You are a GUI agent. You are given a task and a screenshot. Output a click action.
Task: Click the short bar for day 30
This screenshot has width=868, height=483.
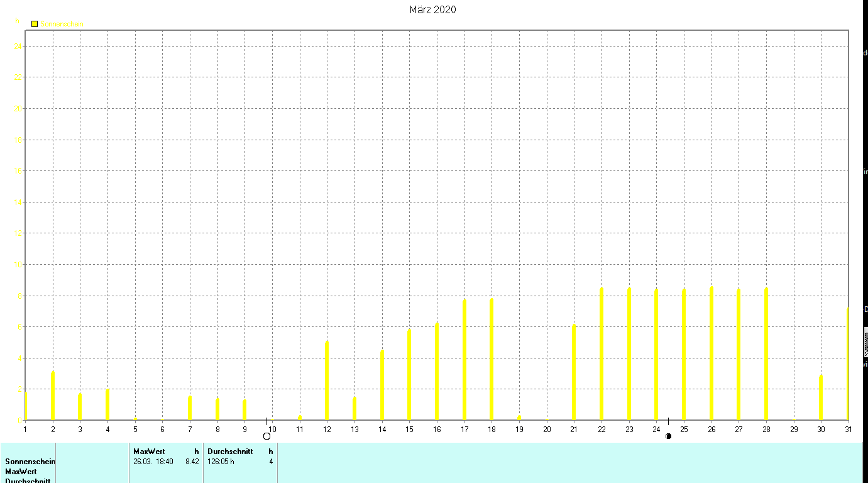click(x=821, y=397)
